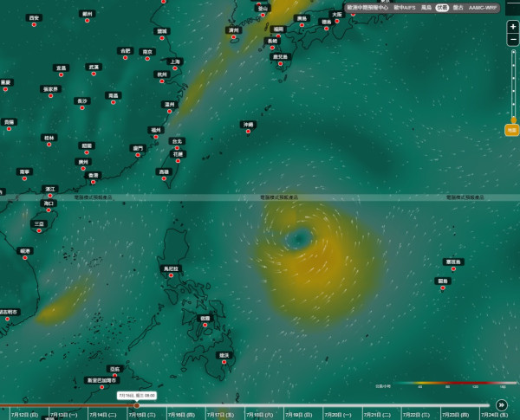520x420 pixels.
Task: Switch to the 歐中AIFS model
Action: click(x=405, y=8)
